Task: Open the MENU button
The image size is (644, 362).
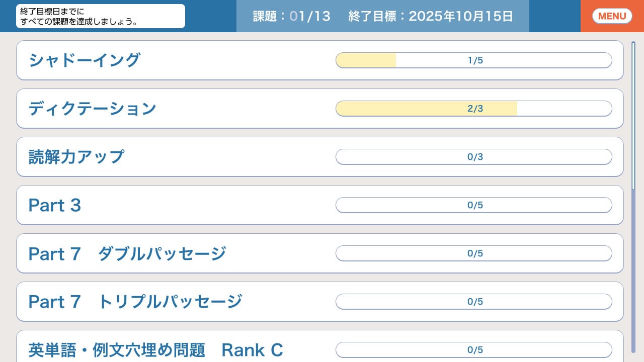Action: tap(612, 16)
